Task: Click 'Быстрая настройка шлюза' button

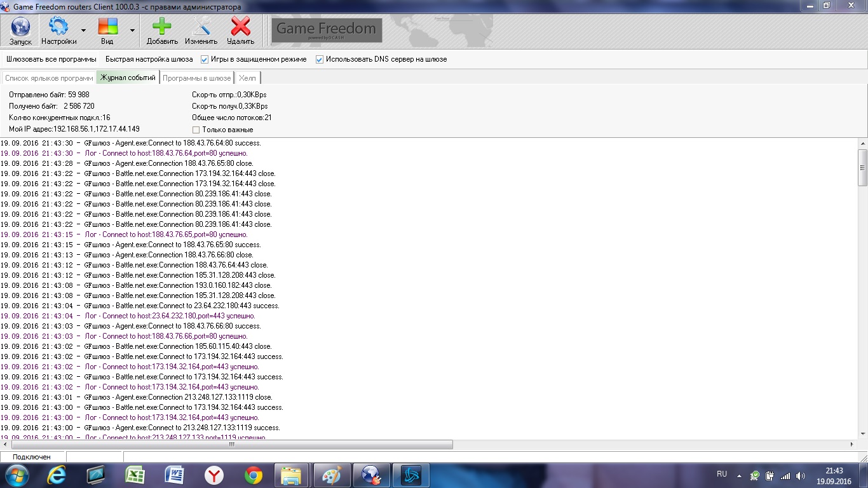Action: pos(149,59)
